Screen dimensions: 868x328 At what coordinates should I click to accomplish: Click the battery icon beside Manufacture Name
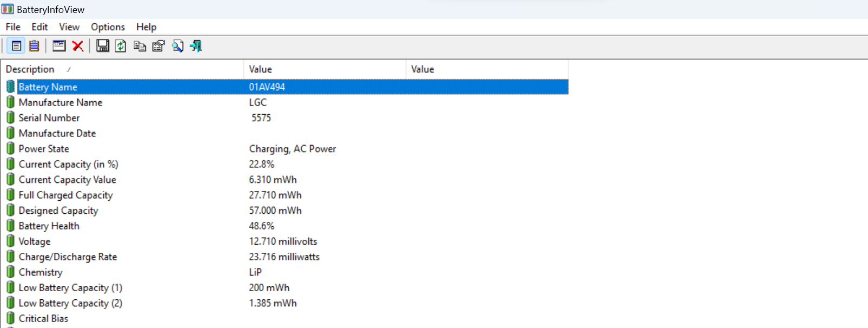coord(10,102)
